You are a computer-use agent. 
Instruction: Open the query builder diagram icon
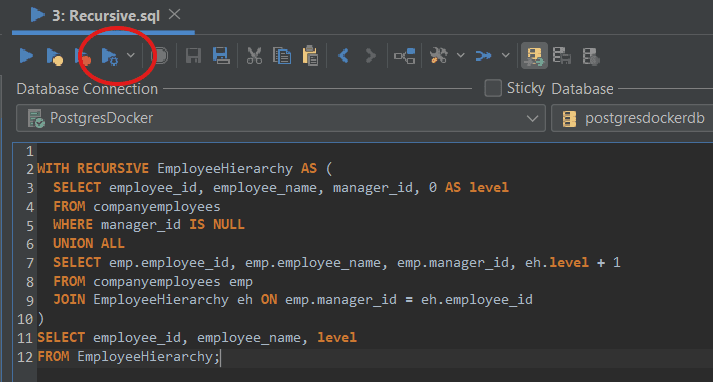click(405, 56)
